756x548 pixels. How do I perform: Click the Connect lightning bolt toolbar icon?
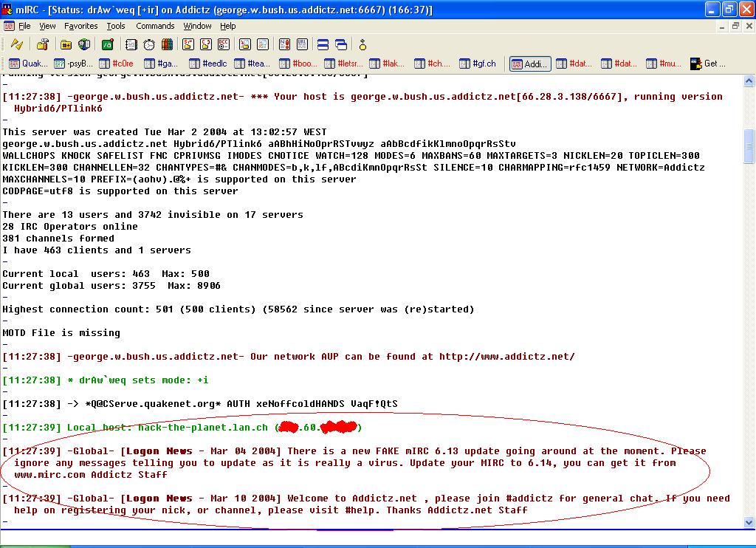tap(17, 45)
